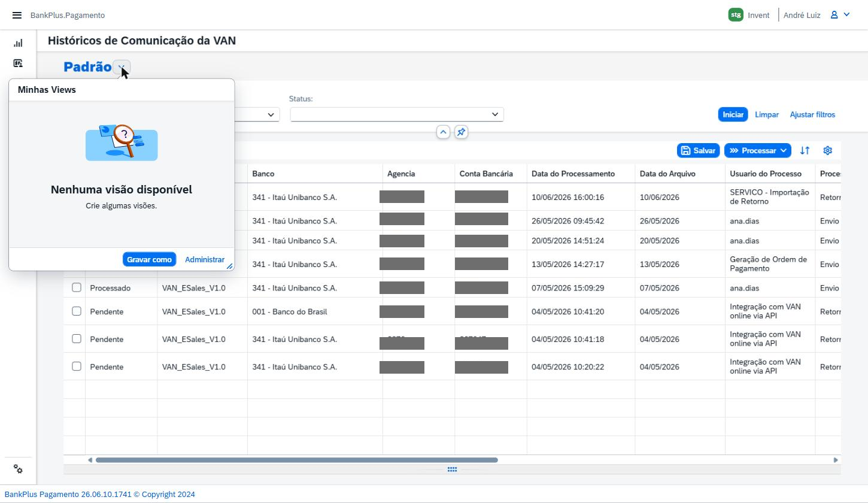The image size is (868, 503).
Task: Open the hamburger navigation menu
Action: click(x=17, y=15)
